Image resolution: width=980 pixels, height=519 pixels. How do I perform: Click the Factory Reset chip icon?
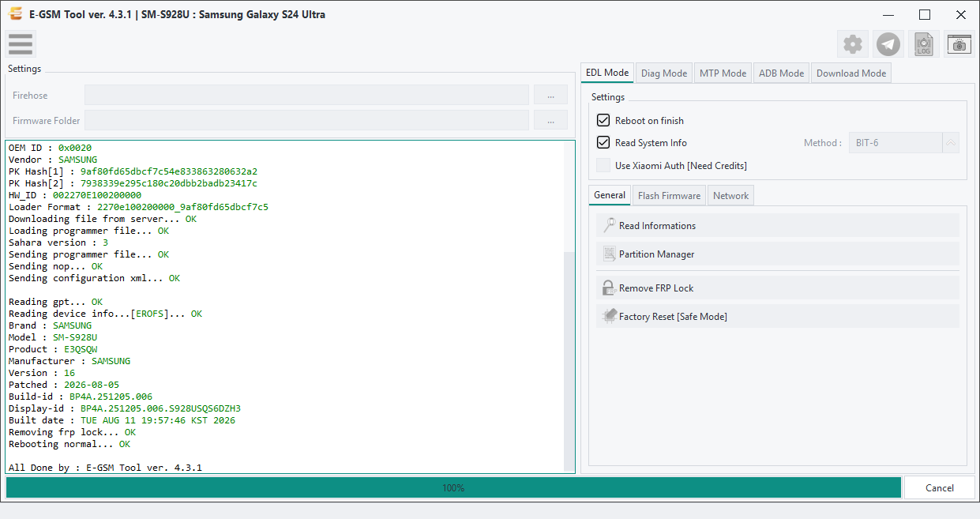click(x=609, y=316)
